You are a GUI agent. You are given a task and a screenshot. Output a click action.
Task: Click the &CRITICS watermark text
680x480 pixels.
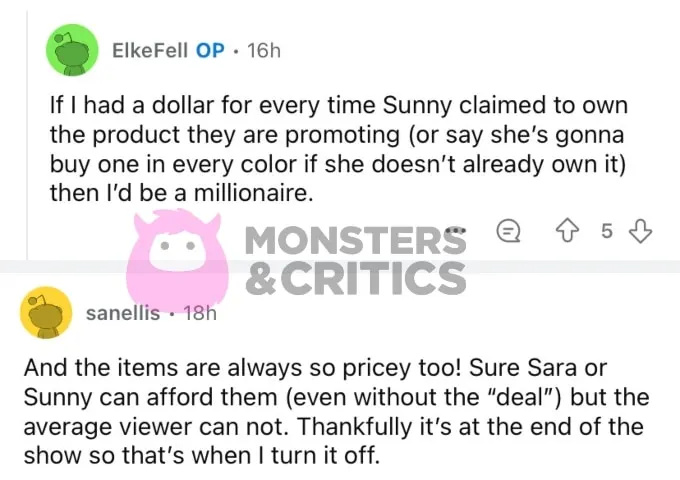point(356,278)
